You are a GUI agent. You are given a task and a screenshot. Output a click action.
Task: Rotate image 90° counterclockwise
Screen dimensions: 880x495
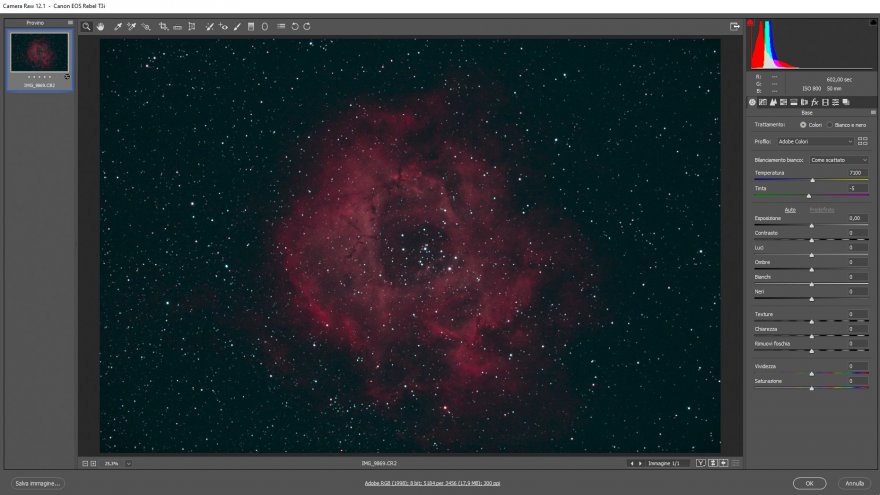coord(295,27)
